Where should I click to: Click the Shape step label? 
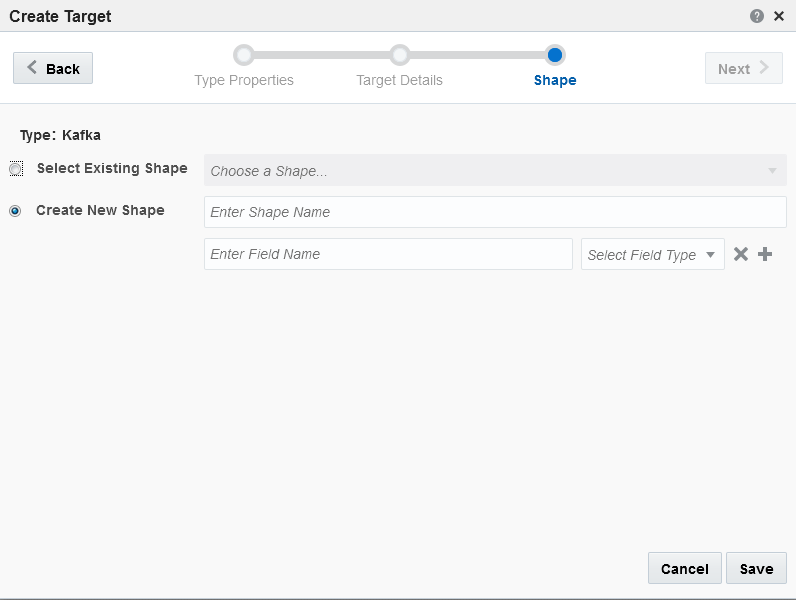click(x=555, y=80)
